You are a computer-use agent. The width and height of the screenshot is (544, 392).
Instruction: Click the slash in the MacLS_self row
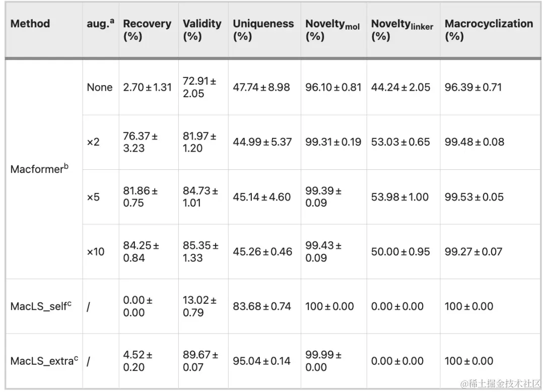point(89,307)
